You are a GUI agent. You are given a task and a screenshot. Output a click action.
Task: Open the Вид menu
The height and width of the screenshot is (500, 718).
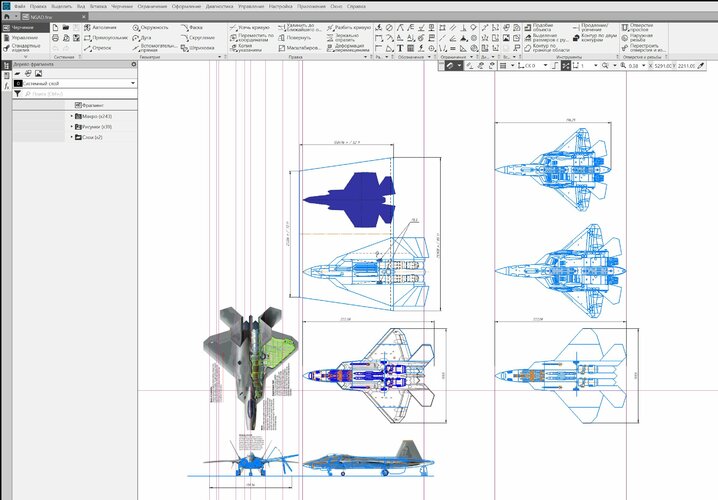[81, 6]
